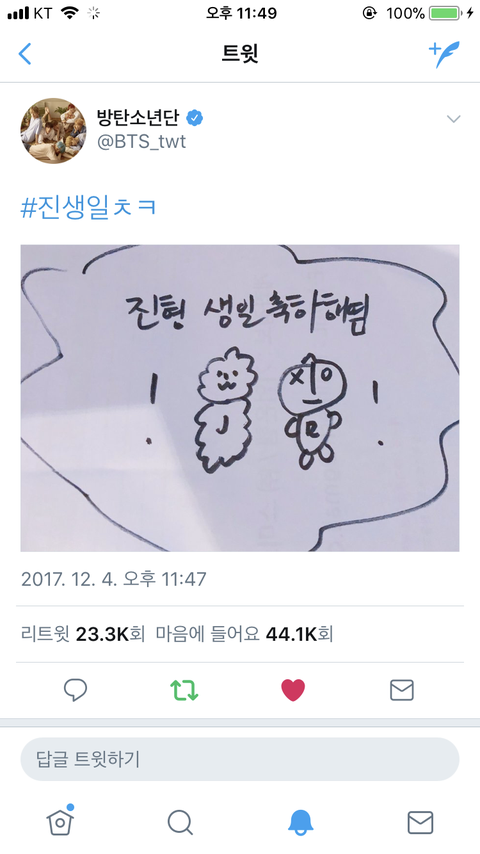This screenshot has height=854, width=480.
Task: View the hand-drawn birthday image
Action: [240, 398]
